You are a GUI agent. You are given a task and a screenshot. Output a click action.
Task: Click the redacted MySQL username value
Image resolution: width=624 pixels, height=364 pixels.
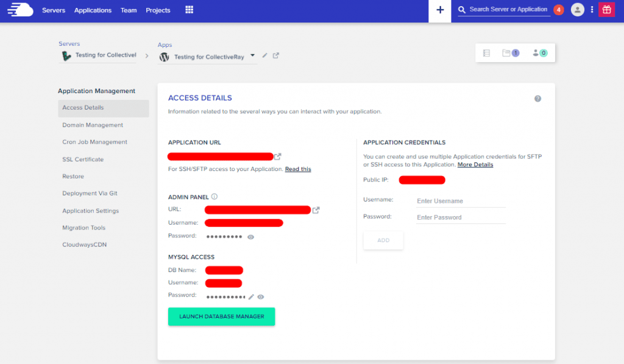223,283
